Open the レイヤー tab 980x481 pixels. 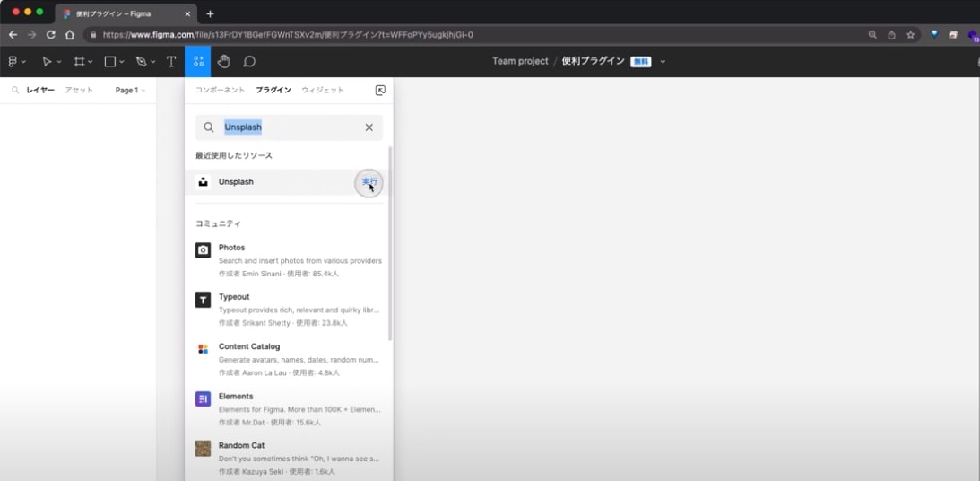[x=40, y=90]
